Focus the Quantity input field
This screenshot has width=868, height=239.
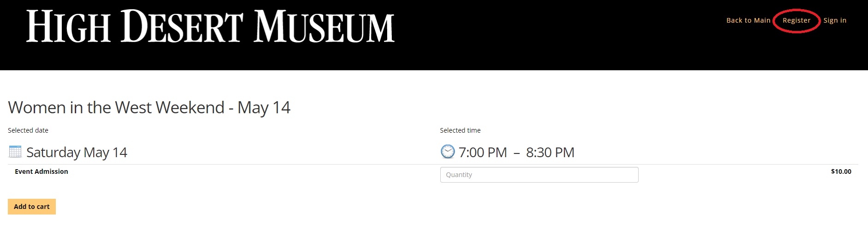pos(539,175)
